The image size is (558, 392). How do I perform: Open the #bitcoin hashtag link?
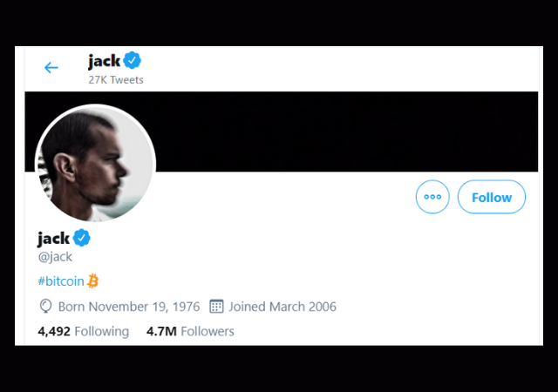(60, 280)
